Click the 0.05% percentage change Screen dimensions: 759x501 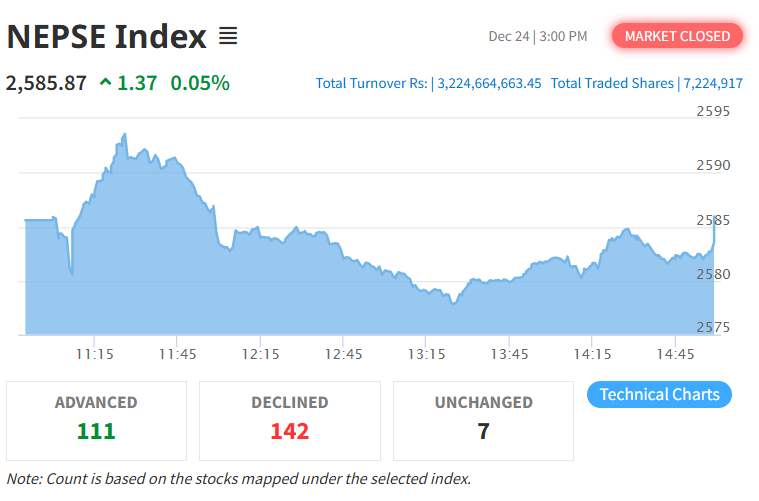tap(200, 83)
